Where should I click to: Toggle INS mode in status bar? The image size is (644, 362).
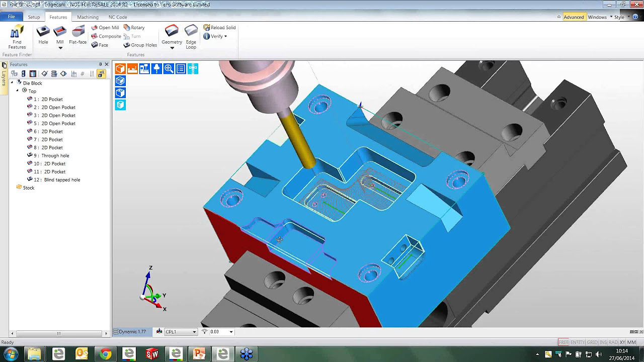(603, 342)
